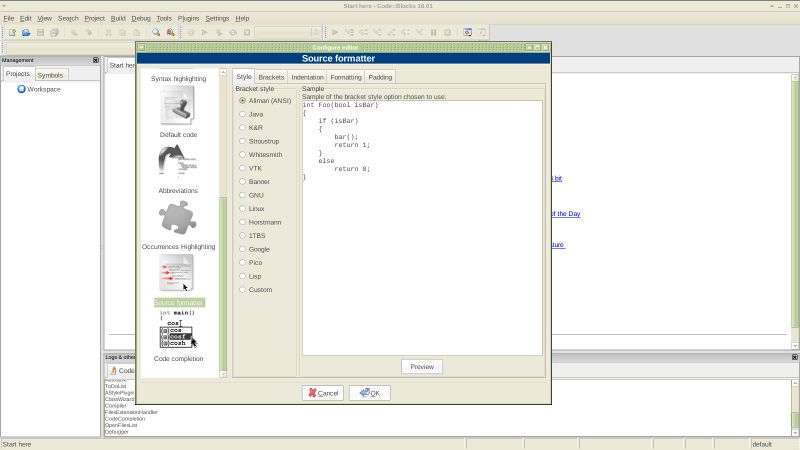
Task: Select Banner bracket style
Action: (255, 182)
